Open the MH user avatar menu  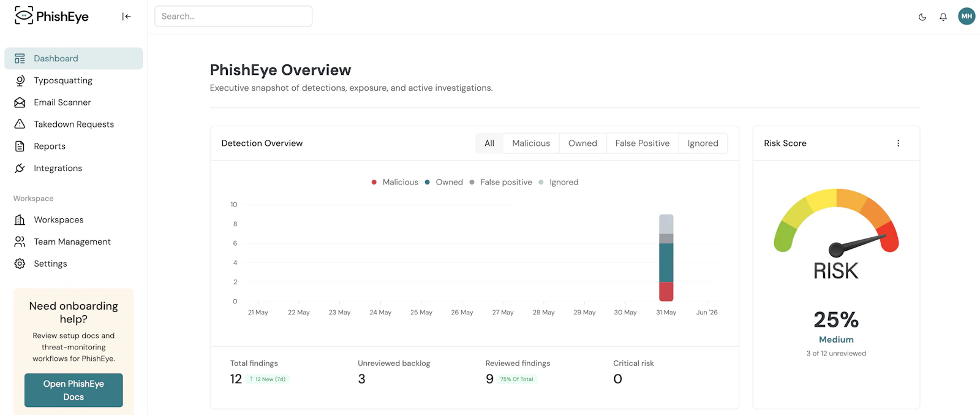coord(967,17)
